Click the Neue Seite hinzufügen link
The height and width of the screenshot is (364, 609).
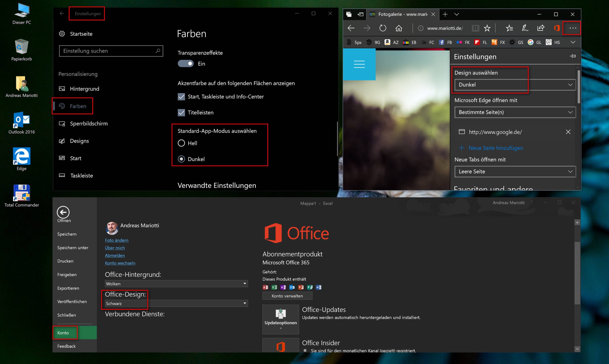click(496, 148)
